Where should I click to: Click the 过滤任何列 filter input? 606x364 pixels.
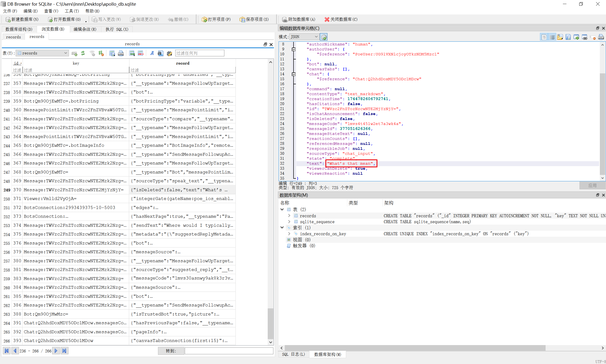[x=199, y=53]
